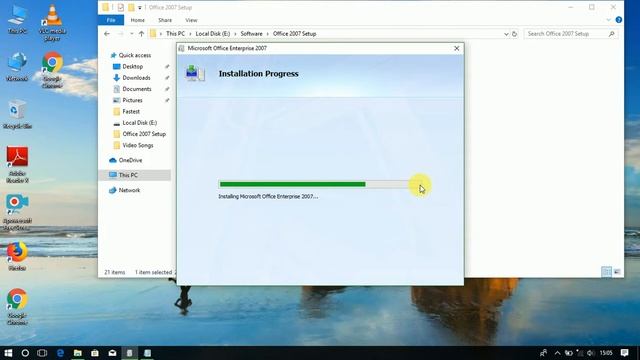
Task: Open the upper Google Chrome desktop shortcut
Action: [x=52, y=70]
